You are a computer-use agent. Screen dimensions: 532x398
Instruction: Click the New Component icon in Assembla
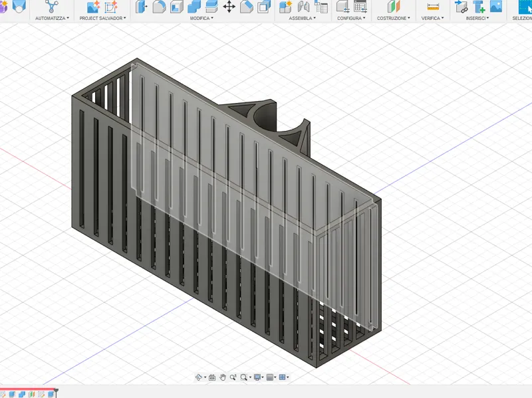tap(285, 7)
